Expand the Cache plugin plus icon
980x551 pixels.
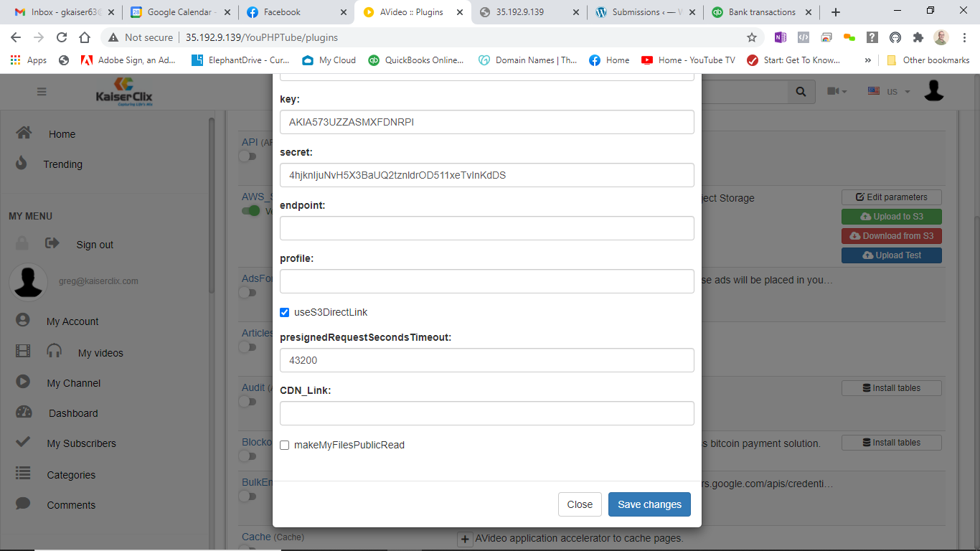(x=465, y=540)
